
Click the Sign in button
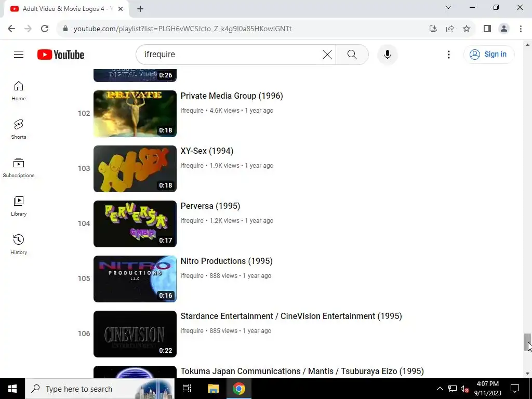[489, 54]
